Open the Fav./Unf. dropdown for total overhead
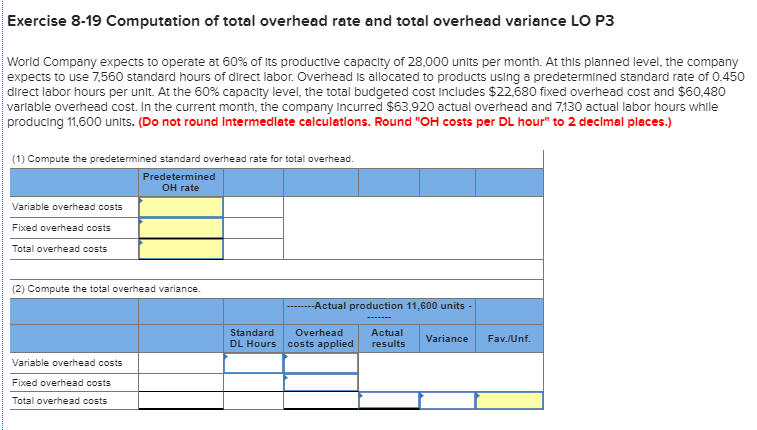Viewport: 757px width, 430px height. pyautogui.click(x=509, y=401)
